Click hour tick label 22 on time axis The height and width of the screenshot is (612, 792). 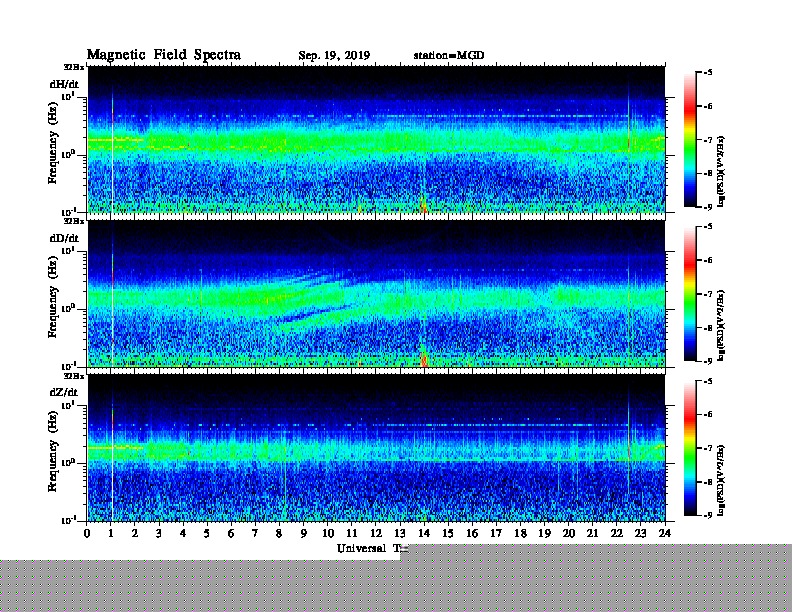point(617,533)
